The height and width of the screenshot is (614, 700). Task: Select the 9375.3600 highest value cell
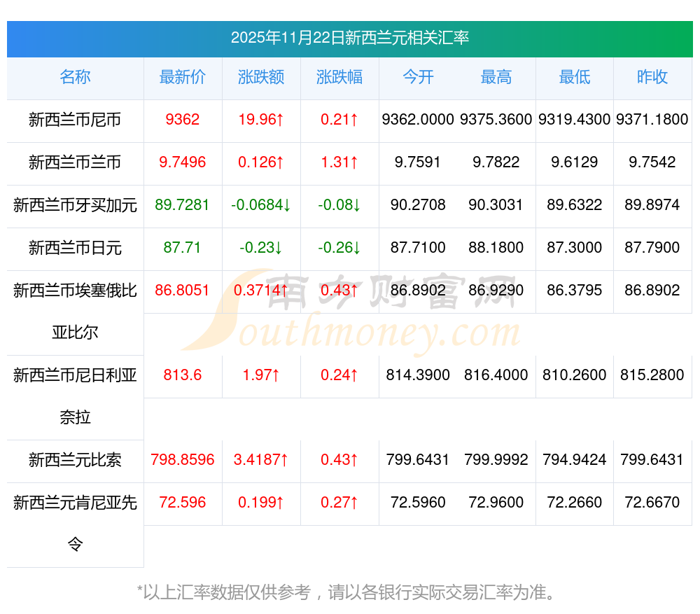coord(496,120)
